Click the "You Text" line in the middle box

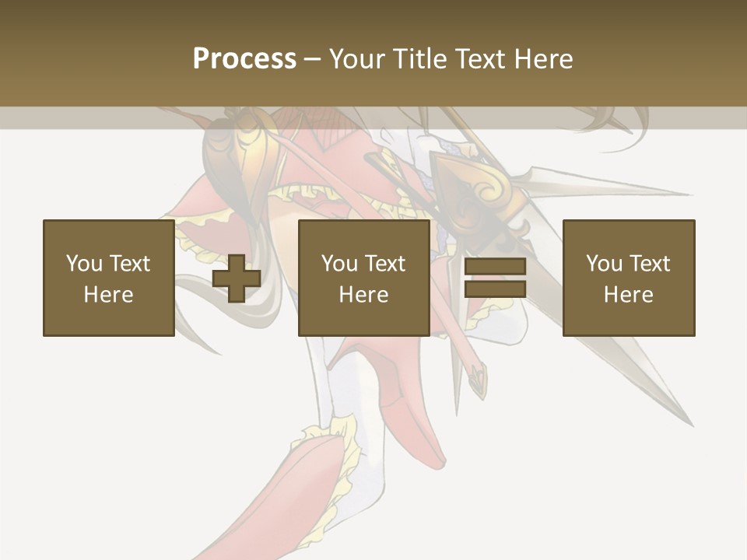[364, 264]
